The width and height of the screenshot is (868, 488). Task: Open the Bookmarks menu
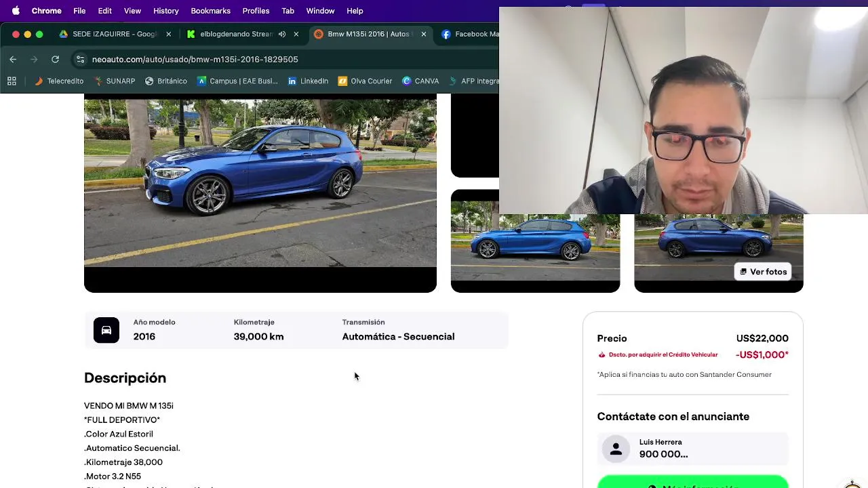coord(210,11)
